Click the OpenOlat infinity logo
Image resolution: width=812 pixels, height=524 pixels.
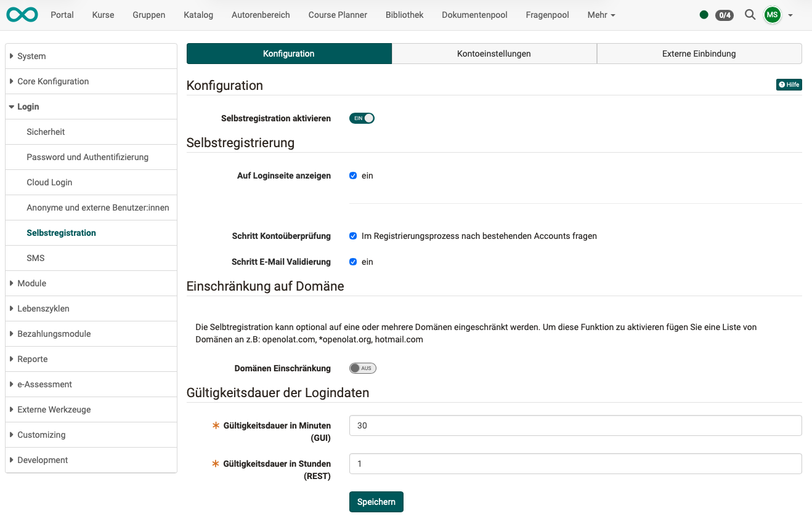22,15
